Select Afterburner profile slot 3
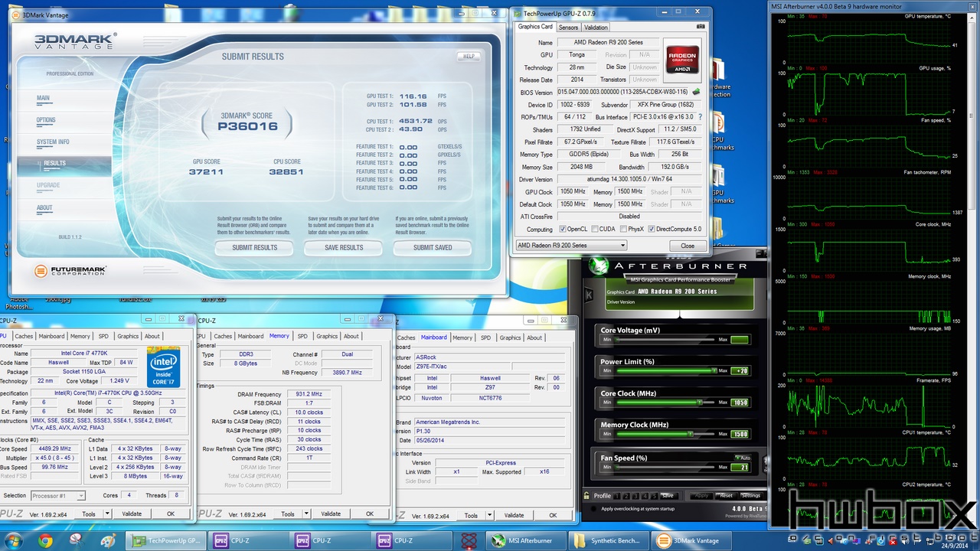Screen dimensions: 980x551 (634, 495)
